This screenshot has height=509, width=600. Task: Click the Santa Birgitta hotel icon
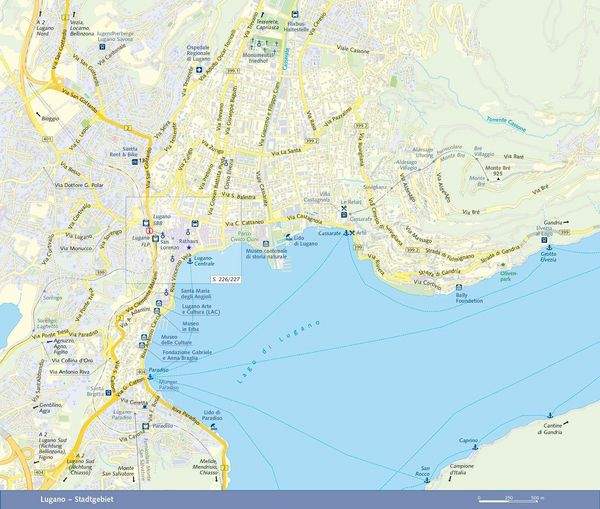108,392
